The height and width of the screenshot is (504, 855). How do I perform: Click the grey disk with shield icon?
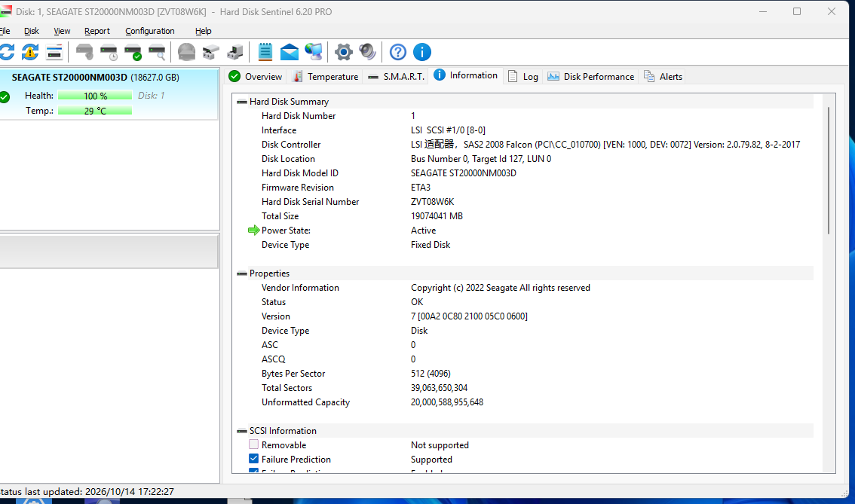point(84,52)
